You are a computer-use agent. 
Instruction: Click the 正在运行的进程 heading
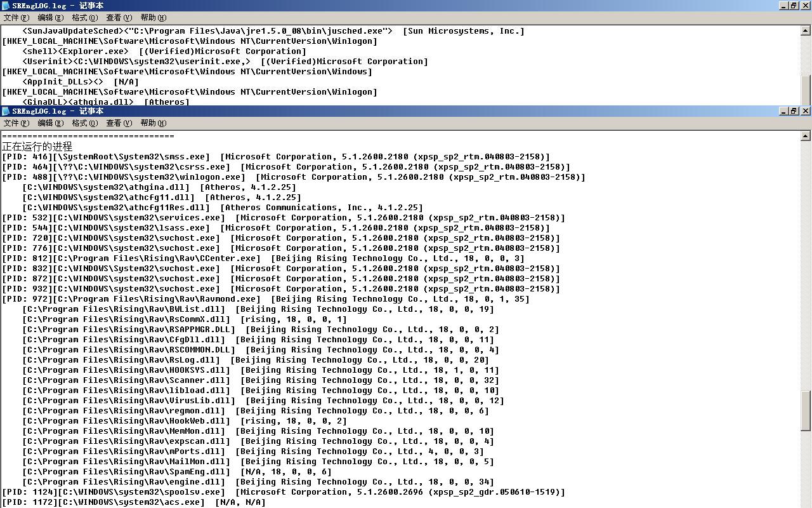[x=37, y=147]
